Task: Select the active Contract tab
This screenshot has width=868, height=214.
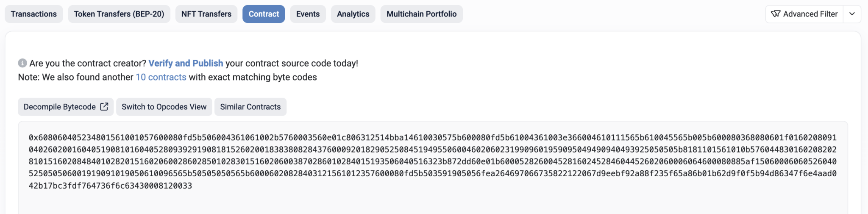Action: (x=264, y=14)
